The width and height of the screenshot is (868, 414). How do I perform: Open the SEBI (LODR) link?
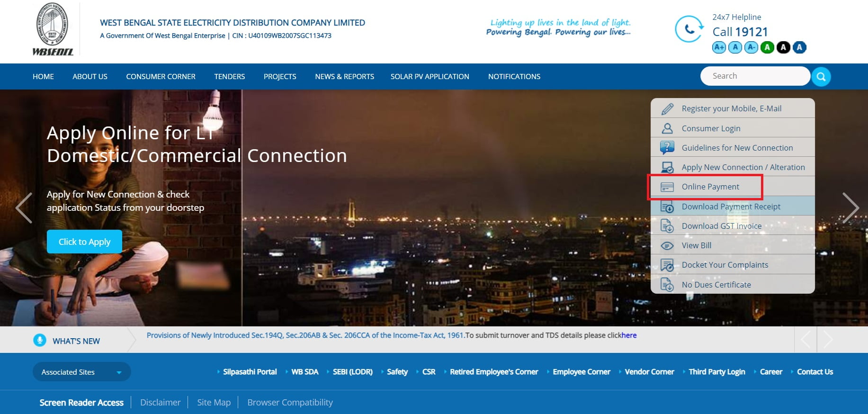pos(353,372)
